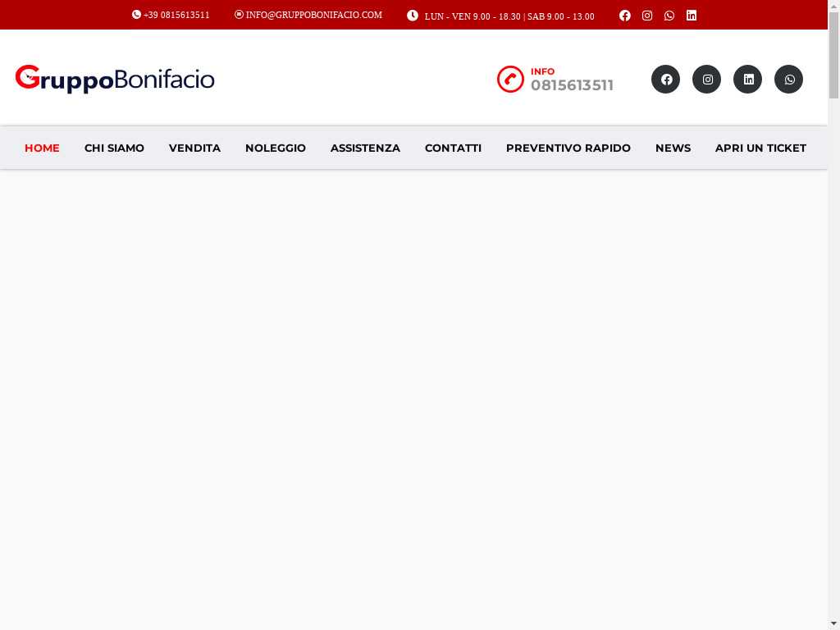
Task: Go to the Vendita section
Action: click(x=194, y=148)
